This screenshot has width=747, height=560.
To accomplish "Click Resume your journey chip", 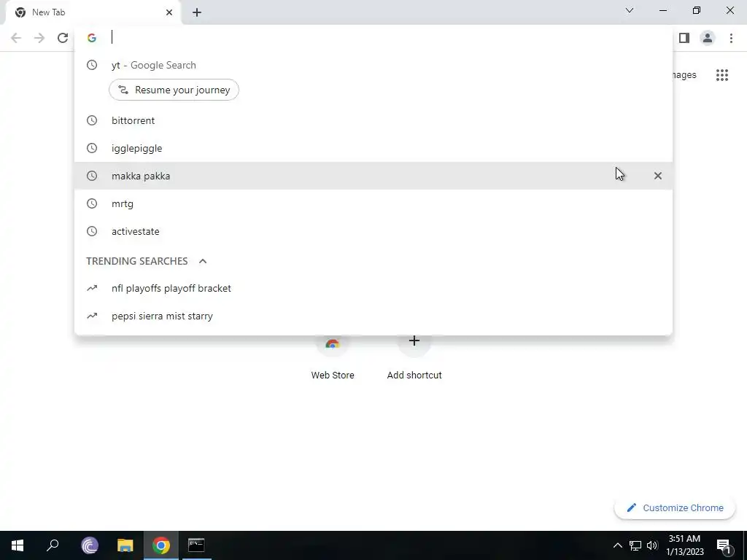I will (x=174, y=90).
